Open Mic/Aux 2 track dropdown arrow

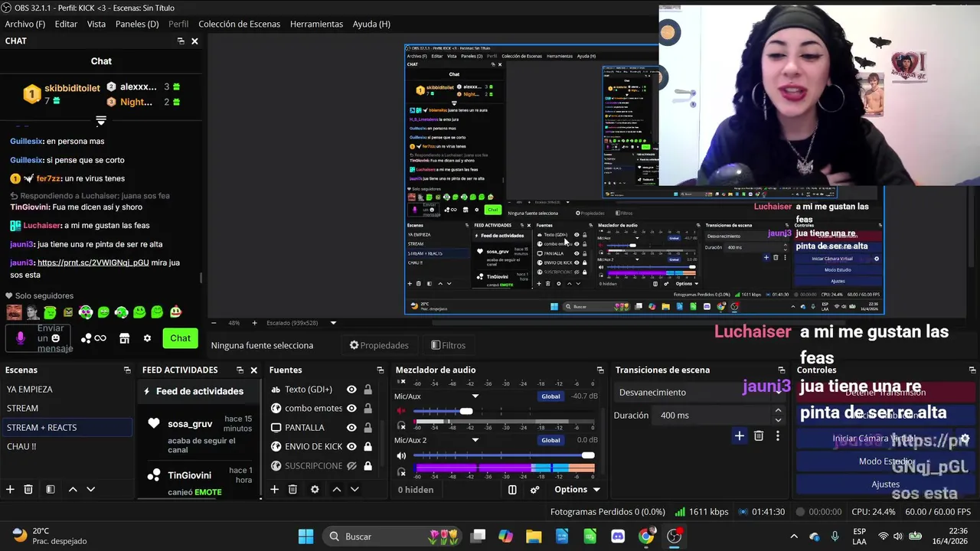click(475, 440)
